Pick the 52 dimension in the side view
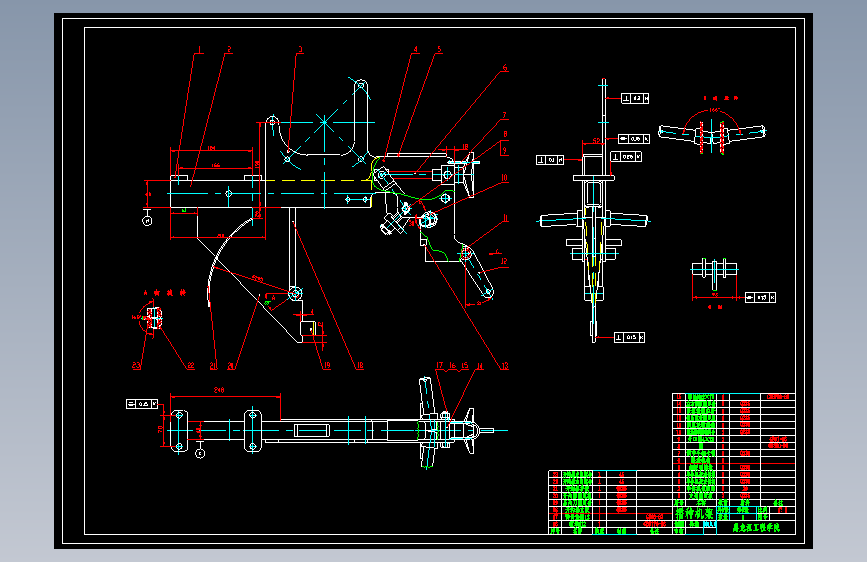Screen dimensions: 867x562 point(597,141)
